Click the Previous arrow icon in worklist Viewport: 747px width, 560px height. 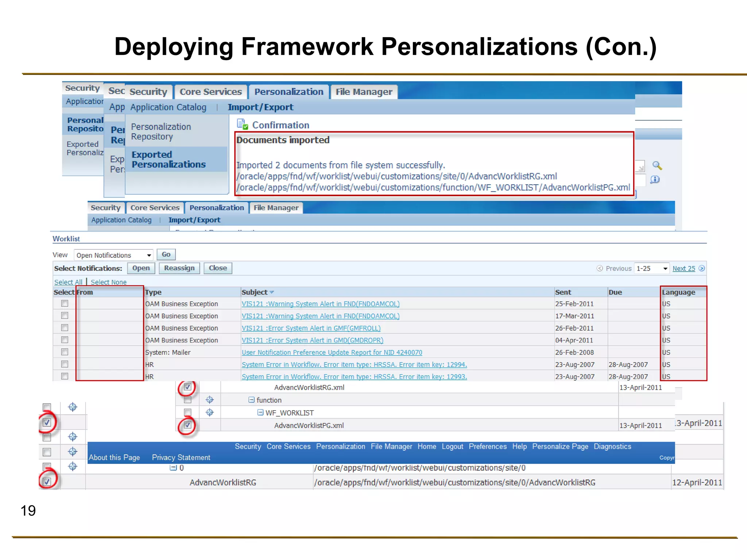600,268
